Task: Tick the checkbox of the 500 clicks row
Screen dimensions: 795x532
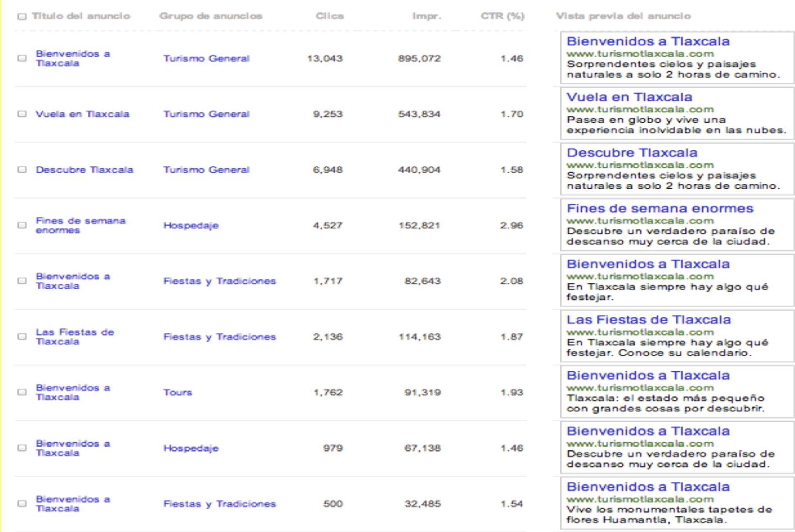Action: tap(22, 503)
